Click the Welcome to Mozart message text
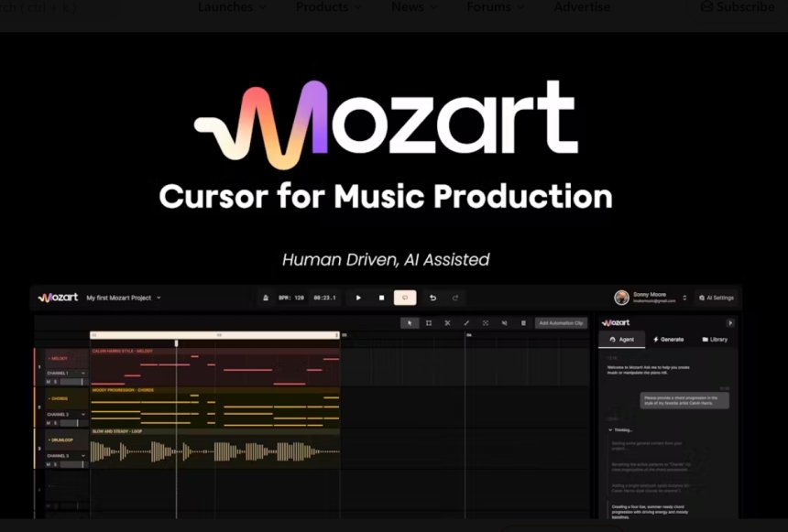788x532 pixels. click(x=649, y=370)
